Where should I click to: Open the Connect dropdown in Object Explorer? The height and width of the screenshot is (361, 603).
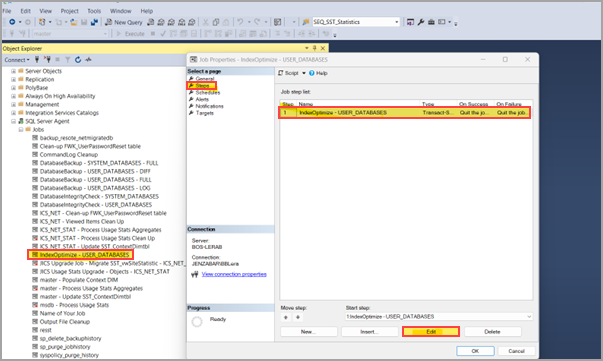(17, 60)
